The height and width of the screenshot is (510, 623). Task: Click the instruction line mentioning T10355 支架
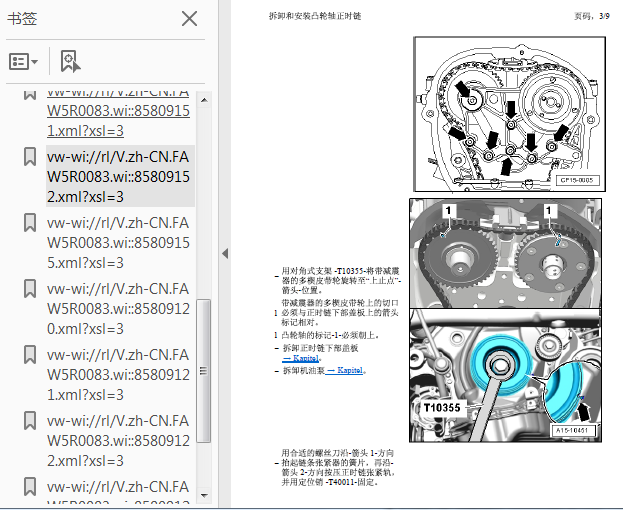[341, 280]
